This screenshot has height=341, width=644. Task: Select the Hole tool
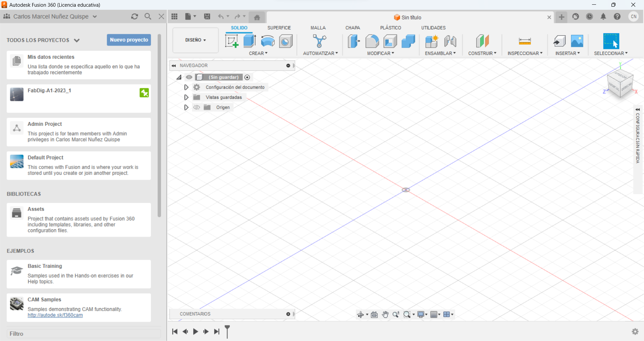click(286, 41)
